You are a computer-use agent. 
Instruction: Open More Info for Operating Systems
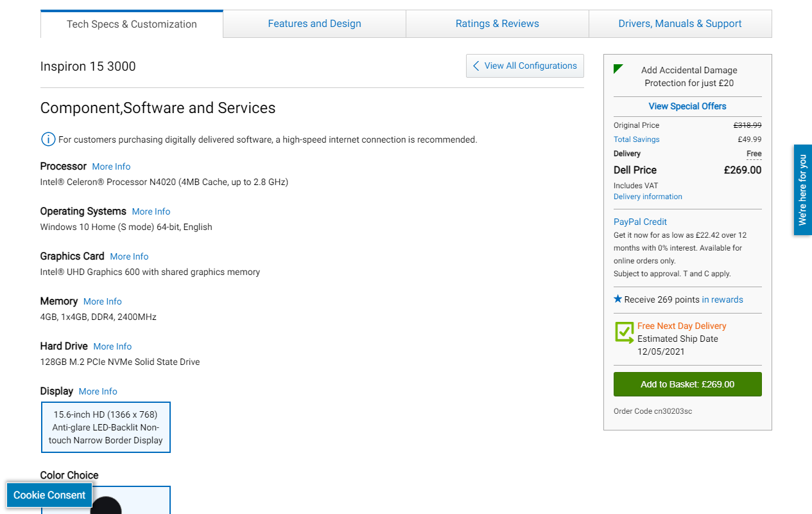[151, 211]
